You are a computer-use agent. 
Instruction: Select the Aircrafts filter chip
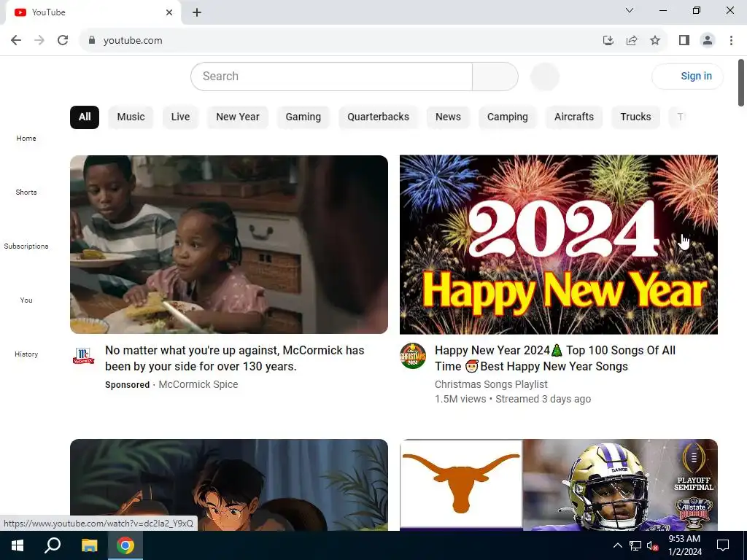pos(573,117)
